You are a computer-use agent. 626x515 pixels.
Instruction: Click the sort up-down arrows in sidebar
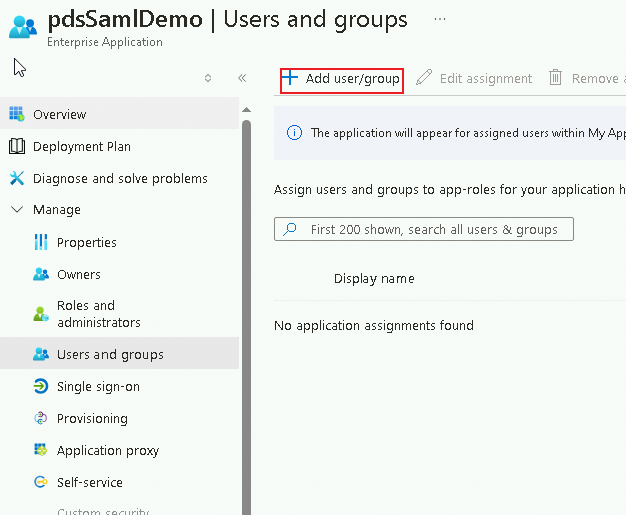tap(208, 78)
